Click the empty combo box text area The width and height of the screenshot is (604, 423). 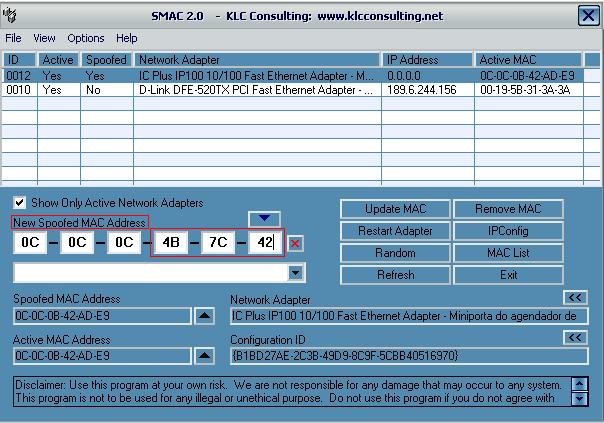tap(151, 273)
